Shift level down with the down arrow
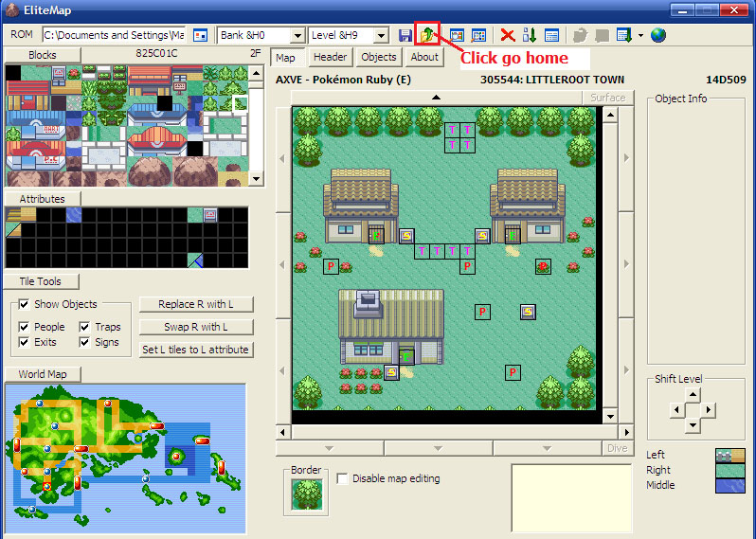The height and width of the screenshot is (539, 756). pyautogui.click(x=693, y=425)
